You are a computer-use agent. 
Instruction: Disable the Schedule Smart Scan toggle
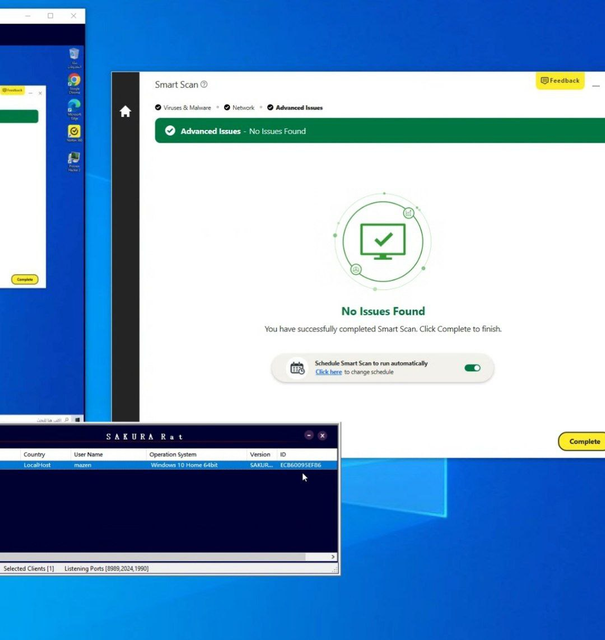click(472, 368)
